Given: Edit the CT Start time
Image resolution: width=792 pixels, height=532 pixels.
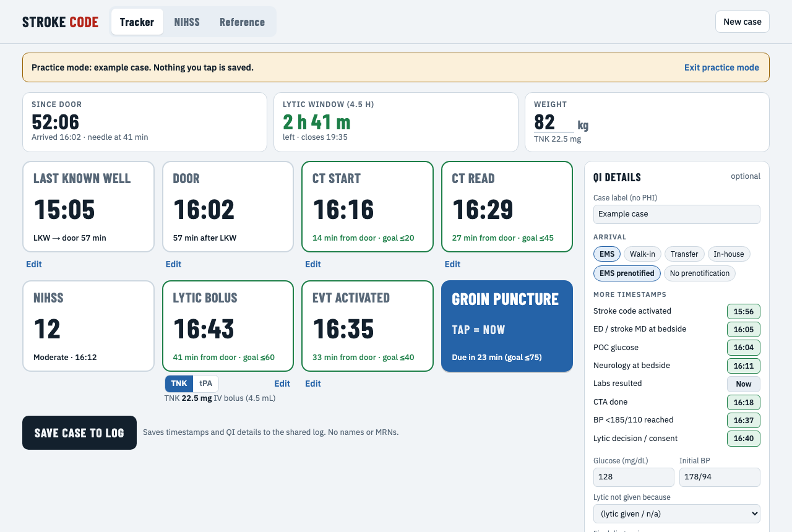Looking at the screenshot, I should pyautogui.click(x=313, y=264).
